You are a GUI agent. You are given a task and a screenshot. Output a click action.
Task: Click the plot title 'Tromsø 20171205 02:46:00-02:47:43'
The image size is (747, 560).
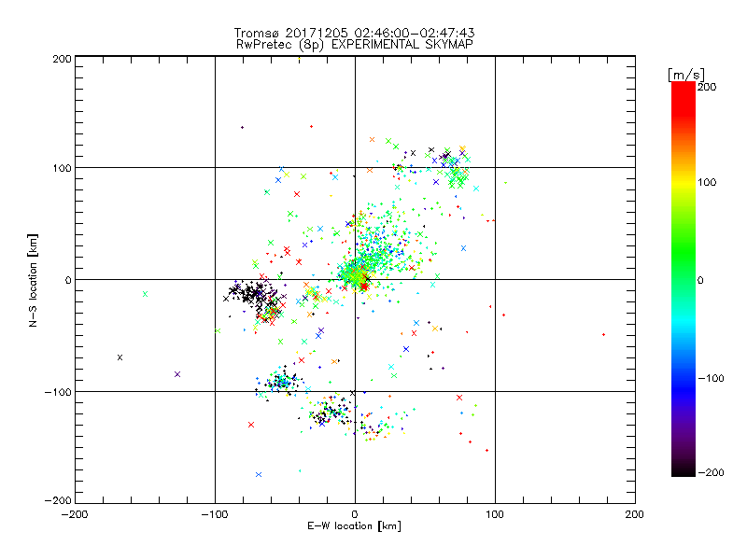click(355, 33)
